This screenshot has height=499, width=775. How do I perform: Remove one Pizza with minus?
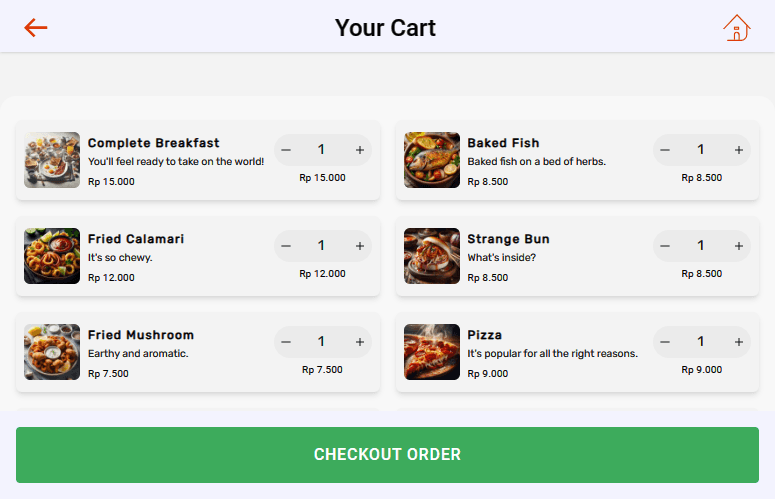(666, 342)
